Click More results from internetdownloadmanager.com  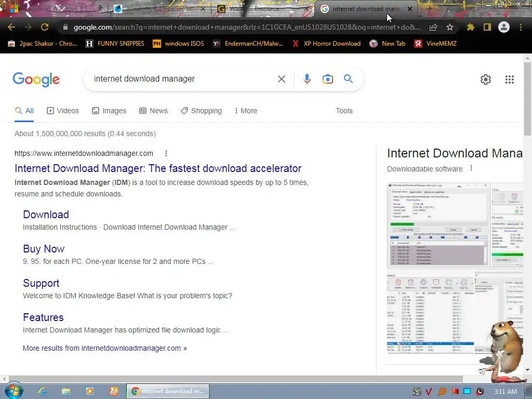click(x=105, y=348)
